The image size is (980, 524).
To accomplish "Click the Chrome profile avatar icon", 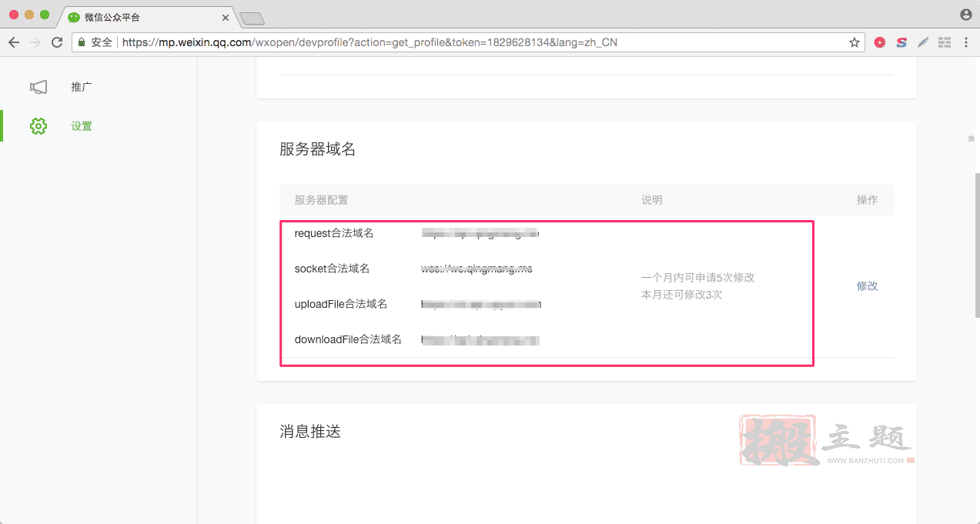I will (x=966, y=15).
